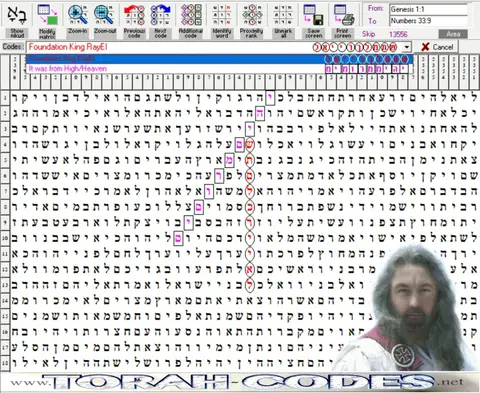
Task: Open the Additional code tool
Action: click(191, 20)
